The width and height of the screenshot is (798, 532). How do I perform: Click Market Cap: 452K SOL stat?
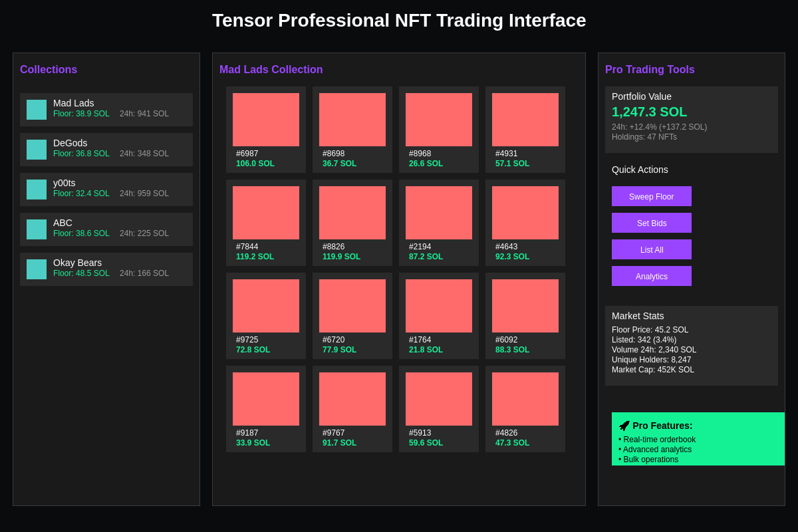[x=653, y=370]
